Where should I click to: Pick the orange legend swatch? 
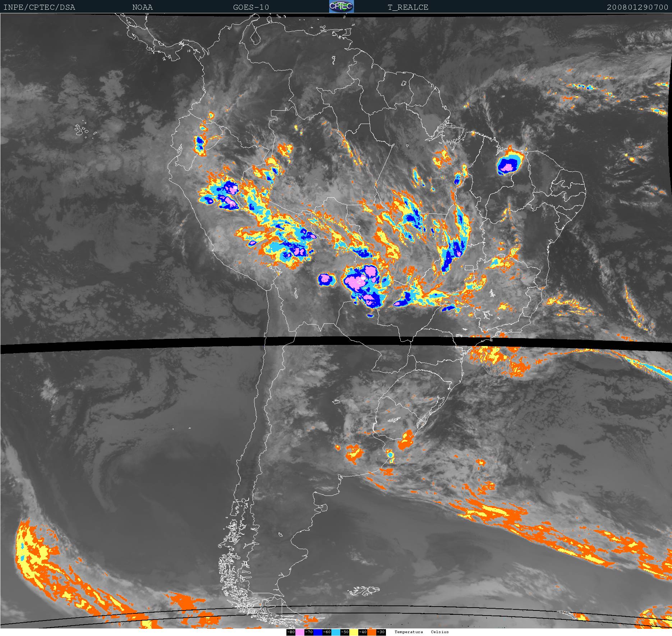372,632
